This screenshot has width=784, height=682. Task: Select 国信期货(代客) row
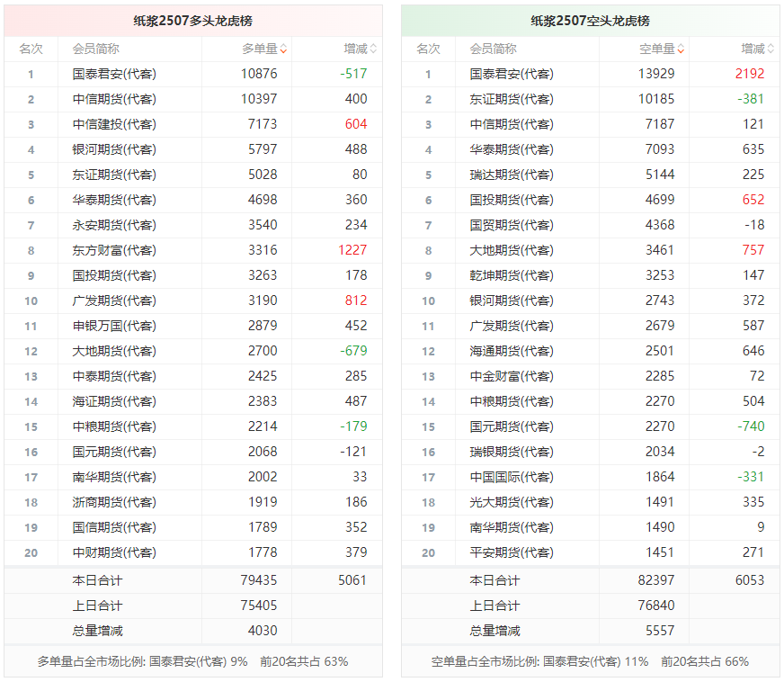[193, 527]
